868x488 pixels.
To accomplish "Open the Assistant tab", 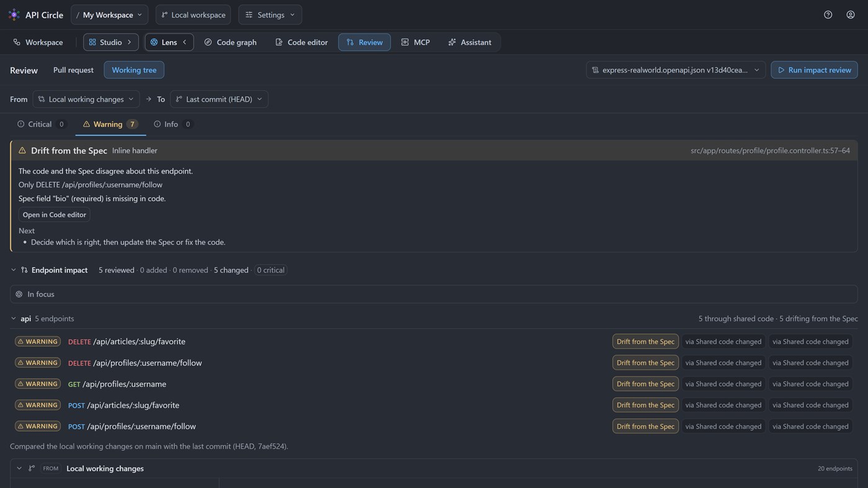I will click(x=470, y=42).
